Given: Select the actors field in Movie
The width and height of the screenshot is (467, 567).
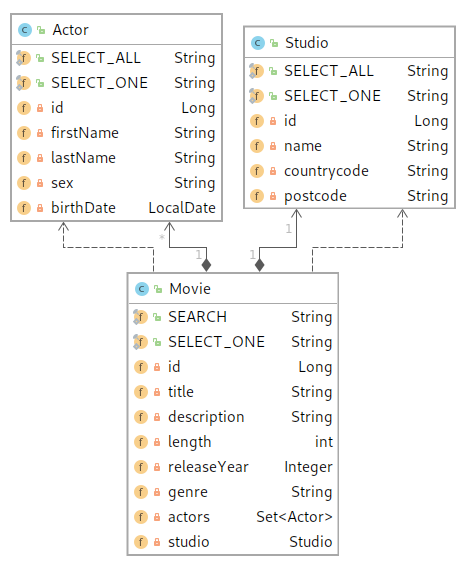Looking at the screenshot, I should click(233, 517).
